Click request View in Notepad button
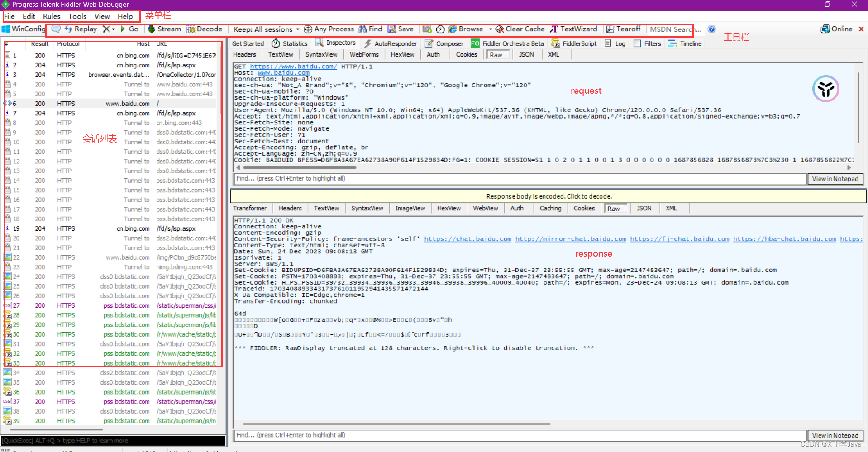 pos(835,179)
